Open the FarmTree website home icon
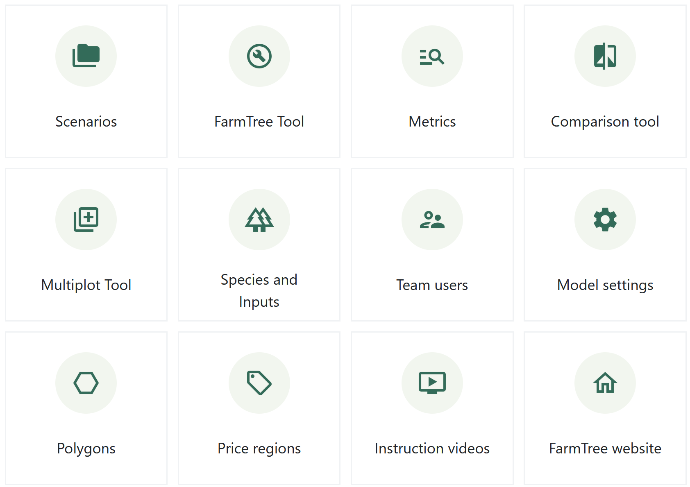The image size is (690, 487). pos(605,382)
